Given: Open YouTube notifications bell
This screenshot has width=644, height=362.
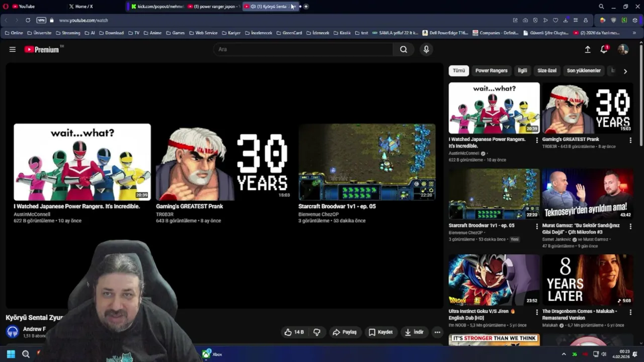Looking at the screenshot, I should pyautogui.click(x=604, y=49).
